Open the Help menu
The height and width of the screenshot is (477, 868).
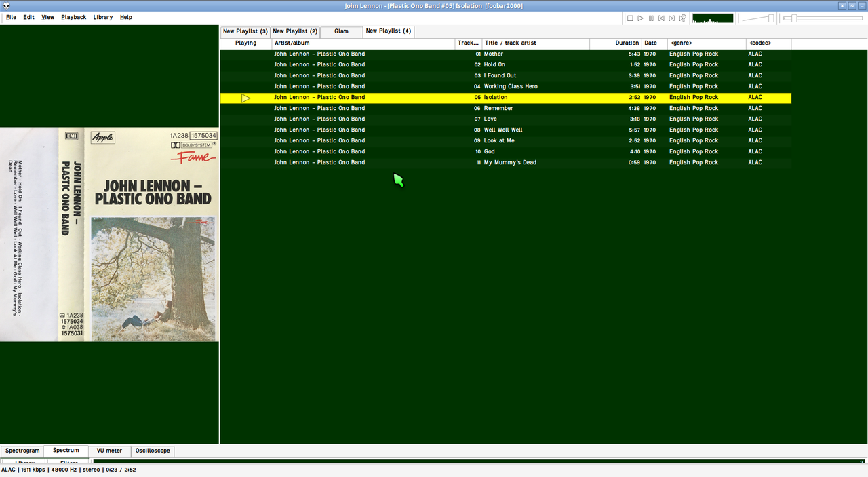126,17
